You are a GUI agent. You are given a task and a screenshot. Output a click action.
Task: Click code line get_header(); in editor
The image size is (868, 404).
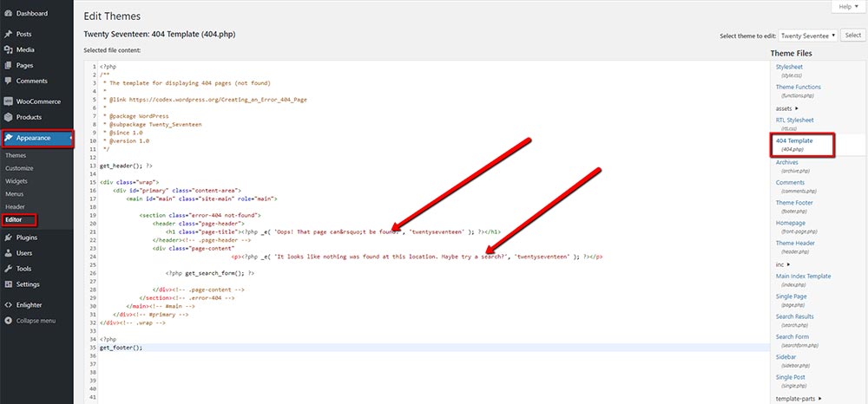coord(126,166)
